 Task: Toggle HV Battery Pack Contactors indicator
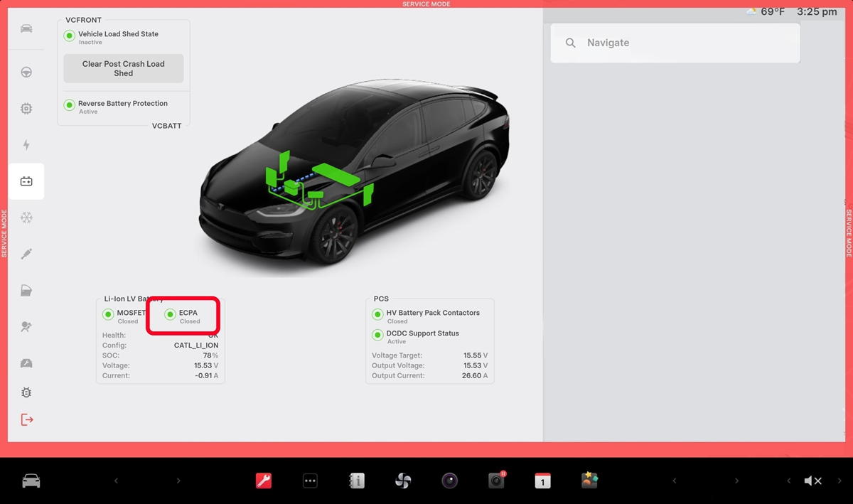click(377, 314)
